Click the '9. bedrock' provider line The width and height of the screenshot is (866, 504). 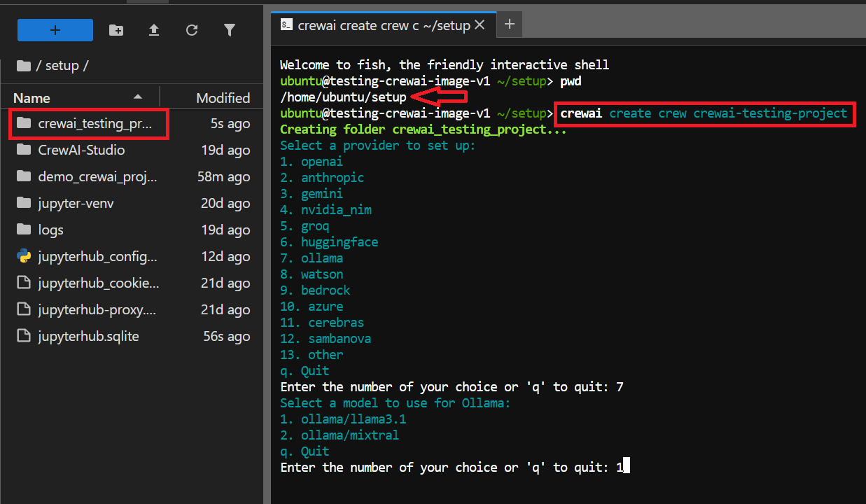point(315,290)
